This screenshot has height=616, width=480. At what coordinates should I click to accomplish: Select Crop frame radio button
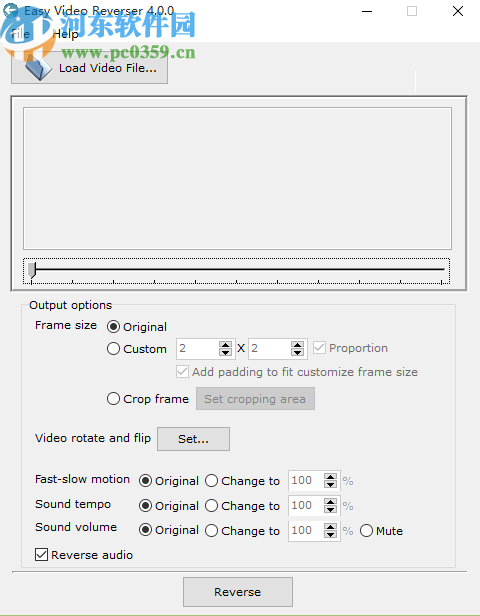tap(148, 399)
